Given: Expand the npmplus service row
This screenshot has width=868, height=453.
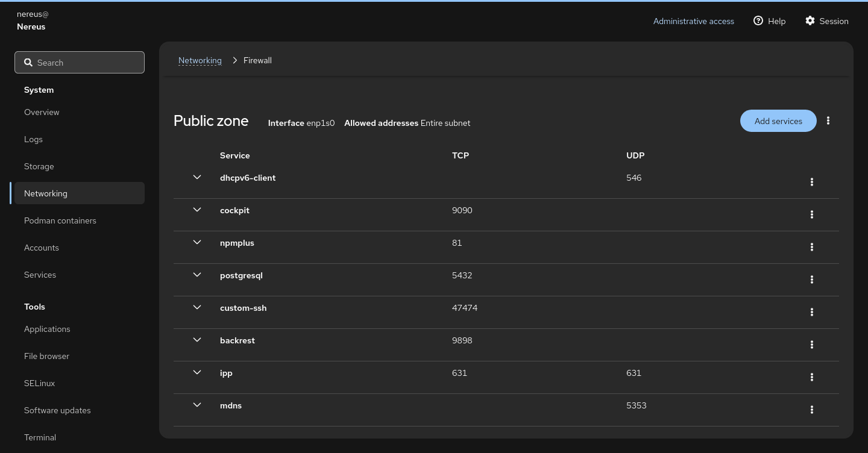Looking at the screenshot, I should 197,243.
